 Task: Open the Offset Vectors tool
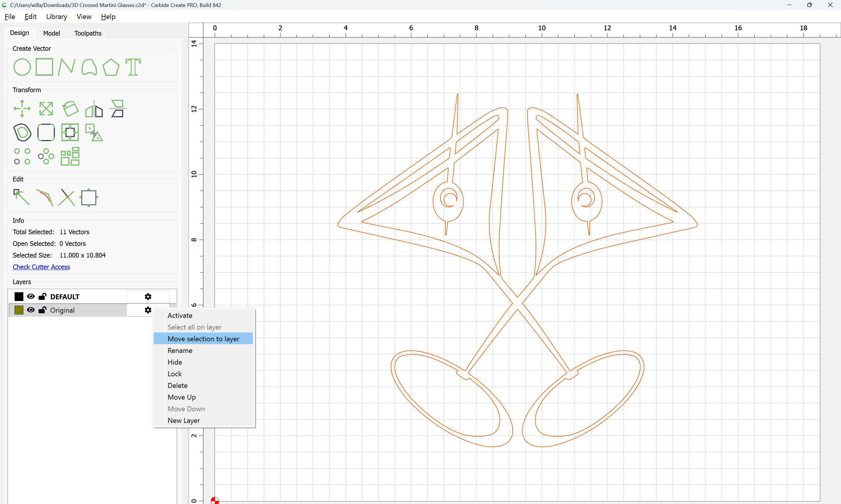tap(22, 132)
